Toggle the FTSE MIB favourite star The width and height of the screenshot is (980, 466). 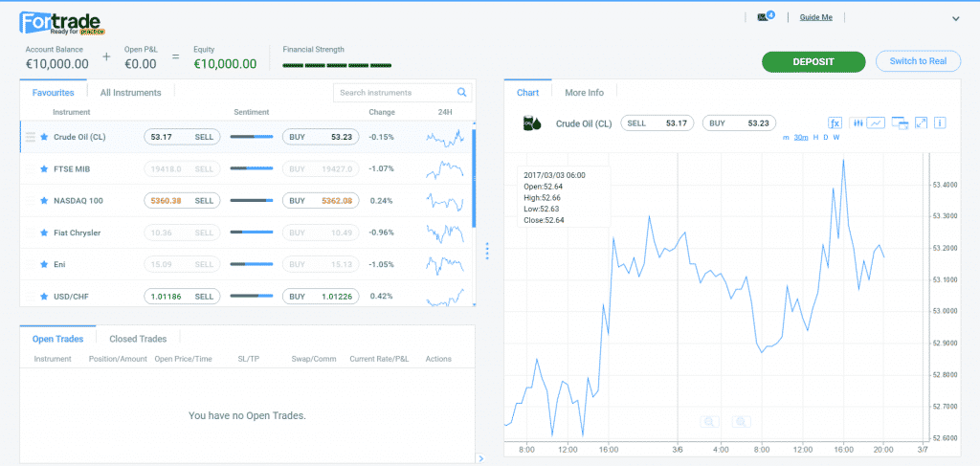[44, 168]
